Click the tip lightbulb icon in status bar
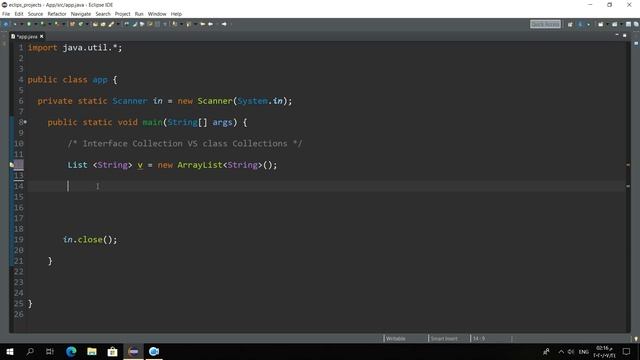The height and width of the screenshot is (360, 640). click(x=636, y=338)
